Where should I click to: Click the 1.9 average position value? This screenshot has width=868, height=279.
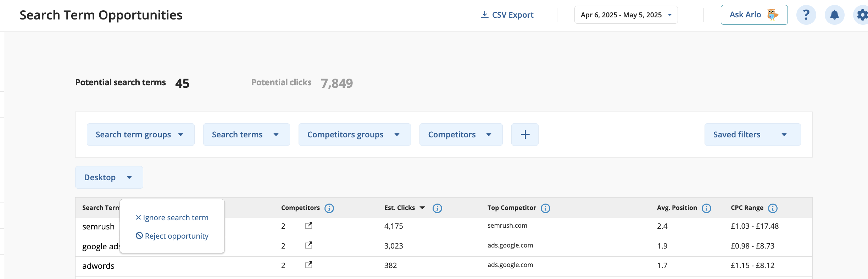pyautogui.click(x=662, y=246)
